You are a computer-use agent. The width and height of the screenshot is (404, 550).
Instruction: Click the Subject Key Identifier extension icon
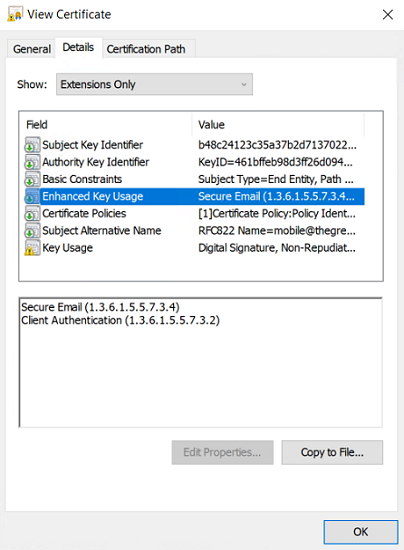(32, 145)
